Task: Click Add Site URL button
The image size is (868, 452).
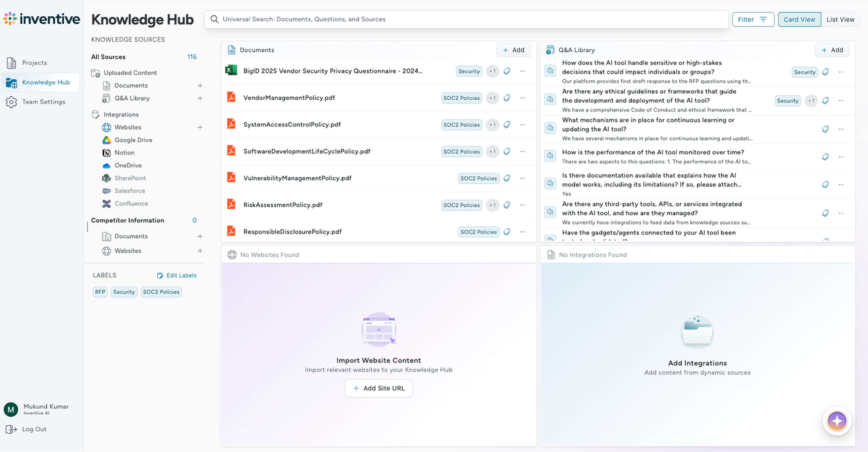Action: coord(379,388)
